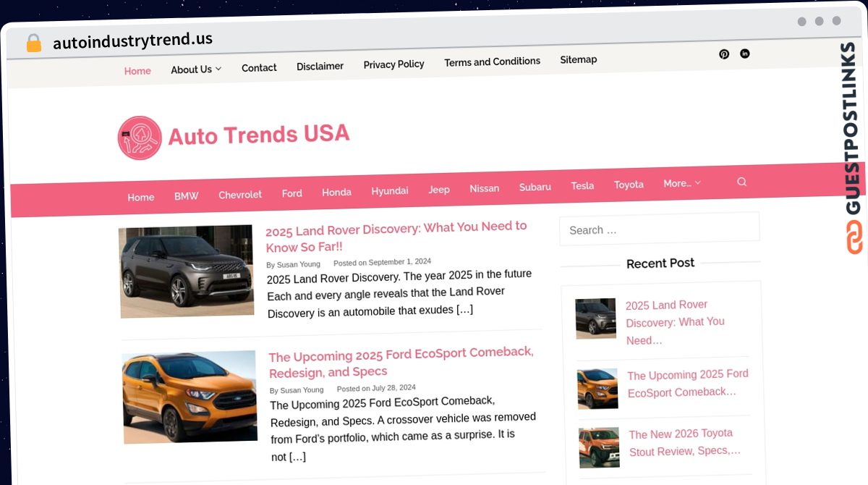This screenshot has height=485, width=868.
Task: Expand the More.. category menu
Action: tap(682, 184)
